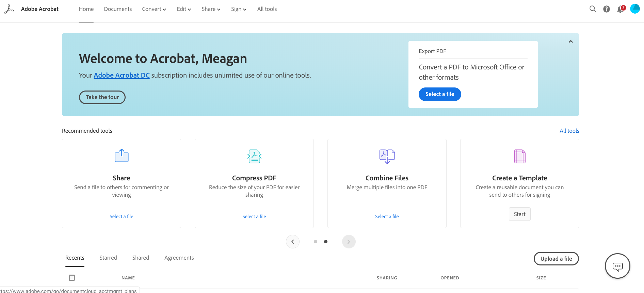Screen dimensions: 644x293
Task: Open the chat support bubble icon
Action: pyautogui.click(x=617, y=266)
